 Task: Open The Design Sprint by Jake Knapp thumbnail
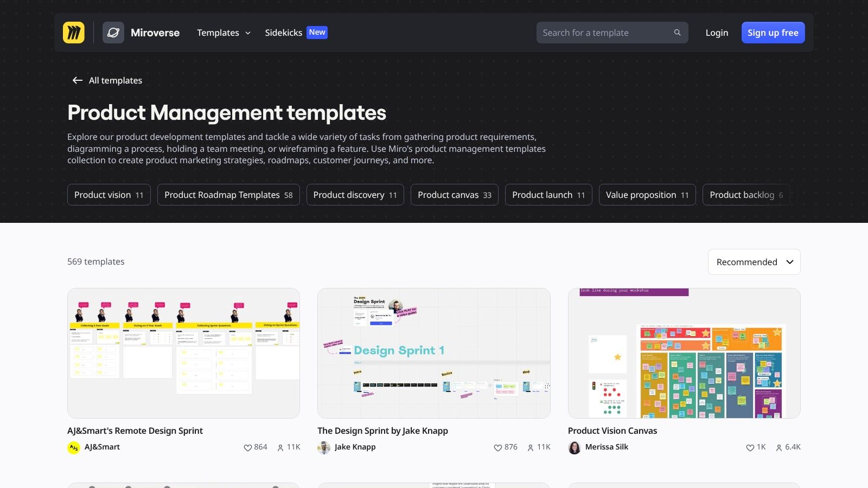(434, 353)
